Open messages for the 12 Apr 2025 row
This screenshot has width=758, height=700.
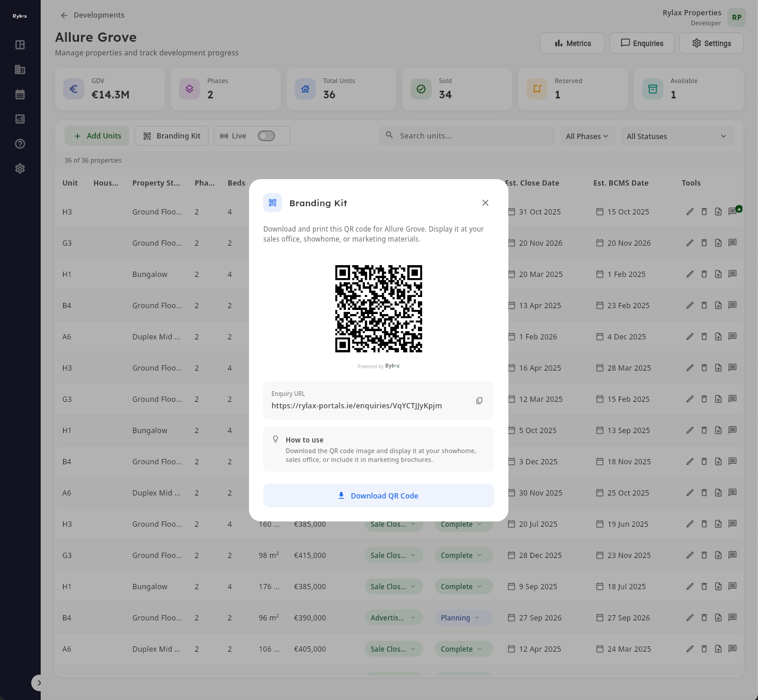click(x=733, y=649)
